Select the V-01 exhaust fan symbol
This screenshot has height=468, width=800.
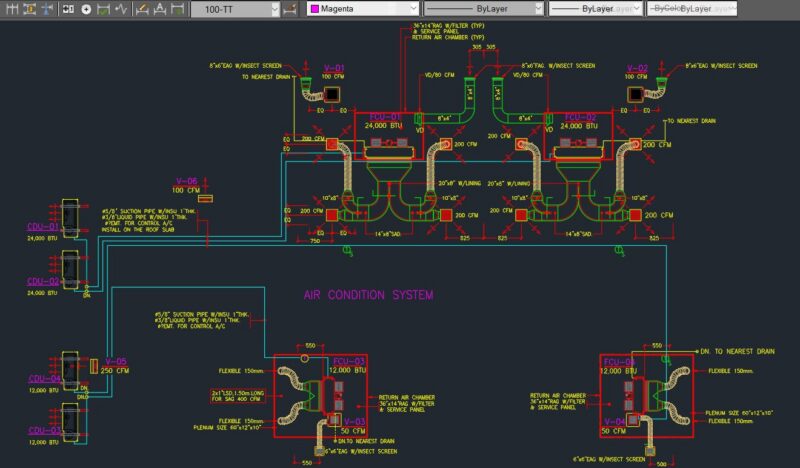[332, 94]
